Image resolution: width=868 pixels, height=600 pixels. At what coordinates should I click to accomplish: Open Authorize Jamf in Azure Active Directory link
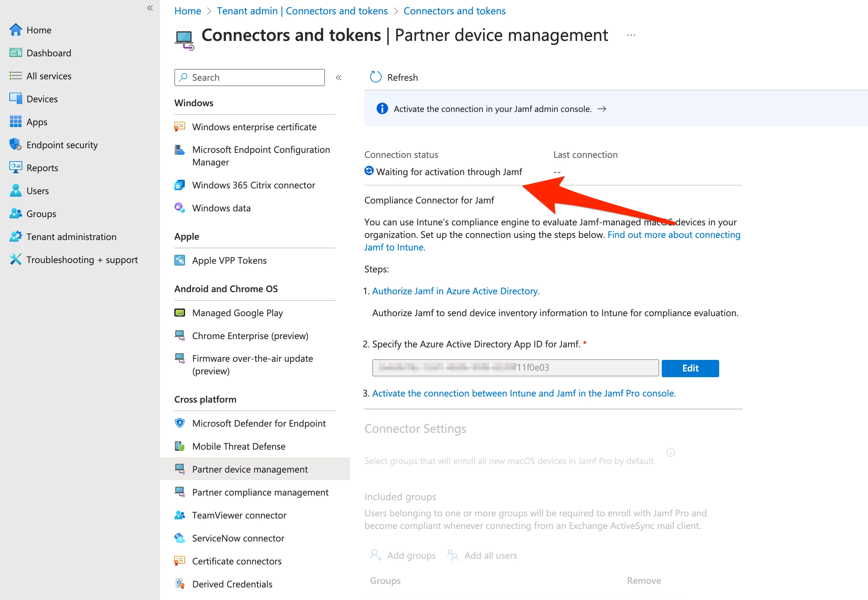[x=456, y=291]
